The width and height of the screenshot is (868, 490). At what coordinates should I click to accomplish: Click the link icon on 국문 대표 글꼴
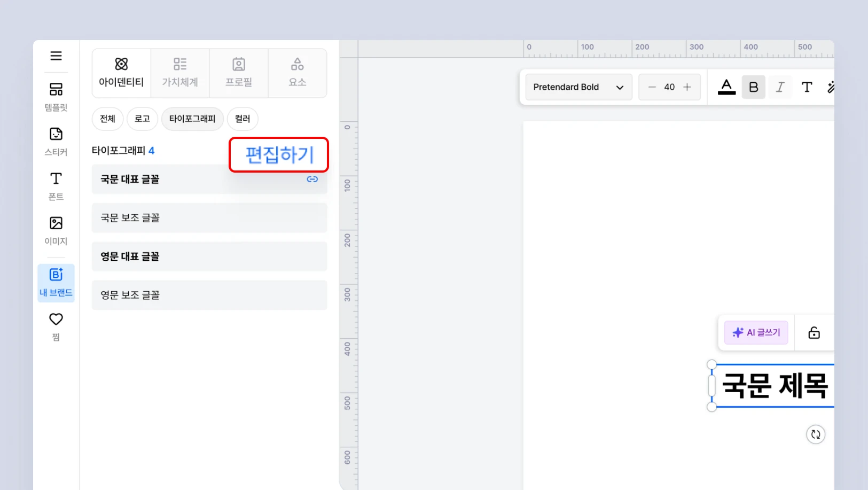(x=312, y=179)
